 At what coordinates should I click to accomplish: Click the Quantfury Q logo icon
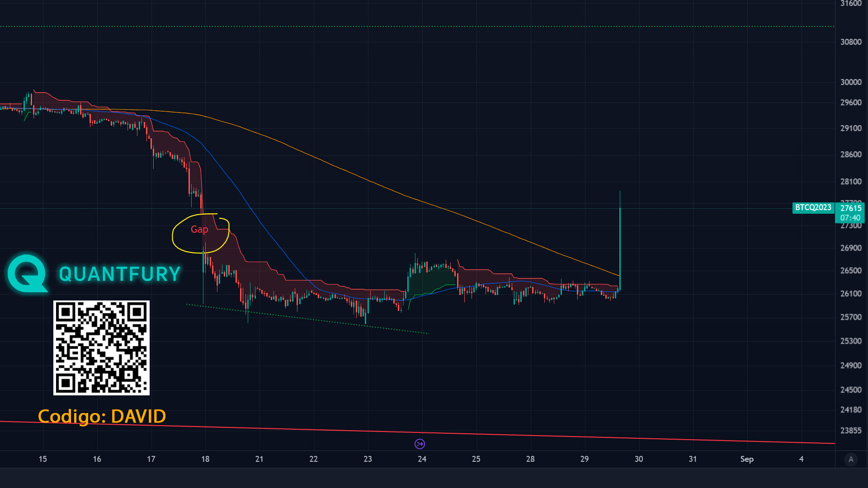27,273
